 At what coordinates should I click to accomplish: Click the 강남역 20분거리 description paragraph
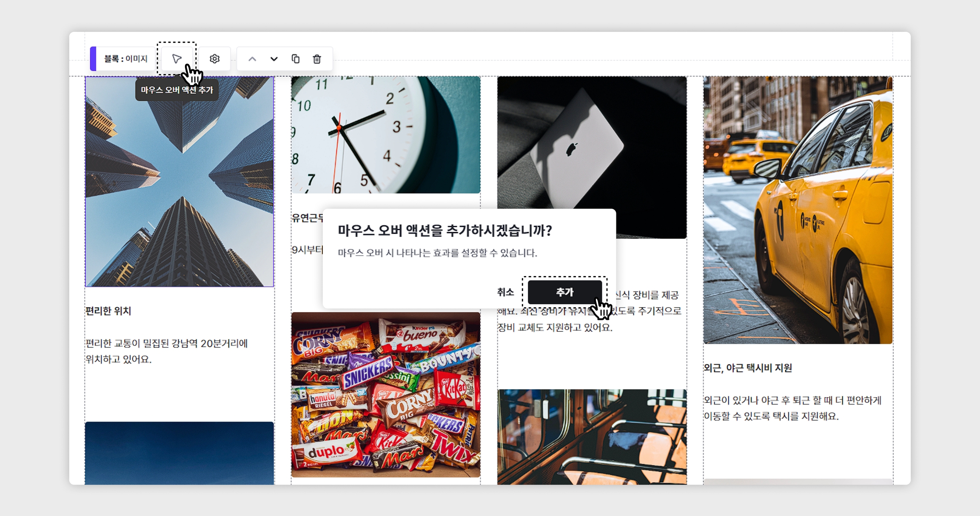point(166,351)
